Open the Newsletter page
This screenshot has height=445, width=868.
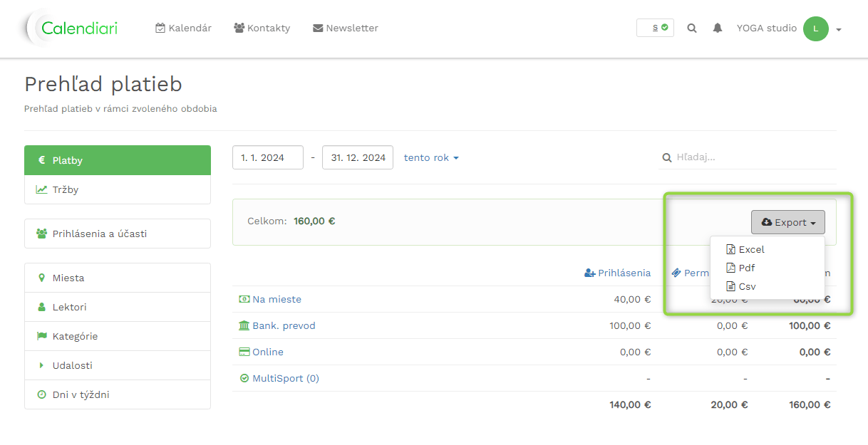[346, 28]
